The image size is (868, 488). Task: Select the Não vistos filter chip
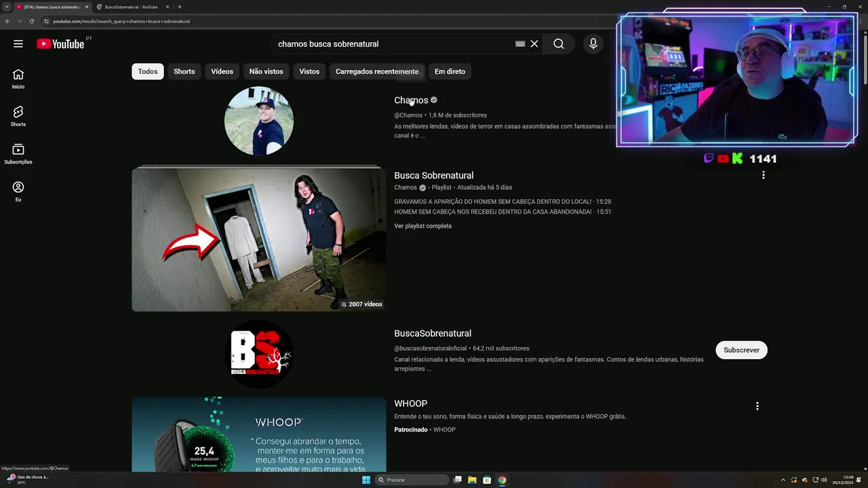pos(266,71)
